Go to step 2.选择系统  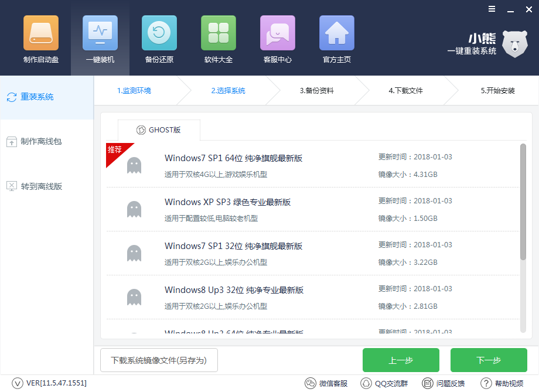coord(228,91)
